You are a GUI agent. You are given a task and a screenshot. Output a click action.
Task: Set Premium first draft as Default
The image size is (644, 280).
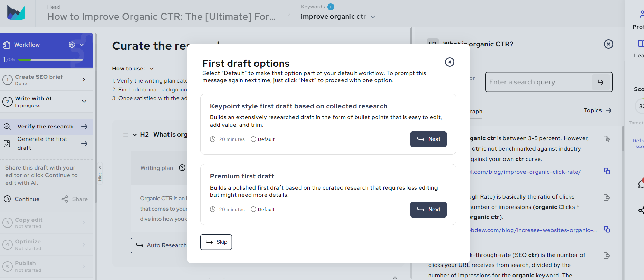click(x=253, y=210)
